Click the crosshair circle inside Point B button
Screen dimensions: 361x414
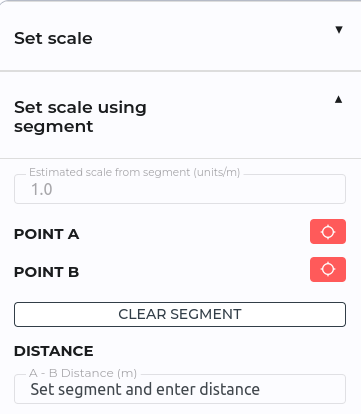tap(328, 269)
